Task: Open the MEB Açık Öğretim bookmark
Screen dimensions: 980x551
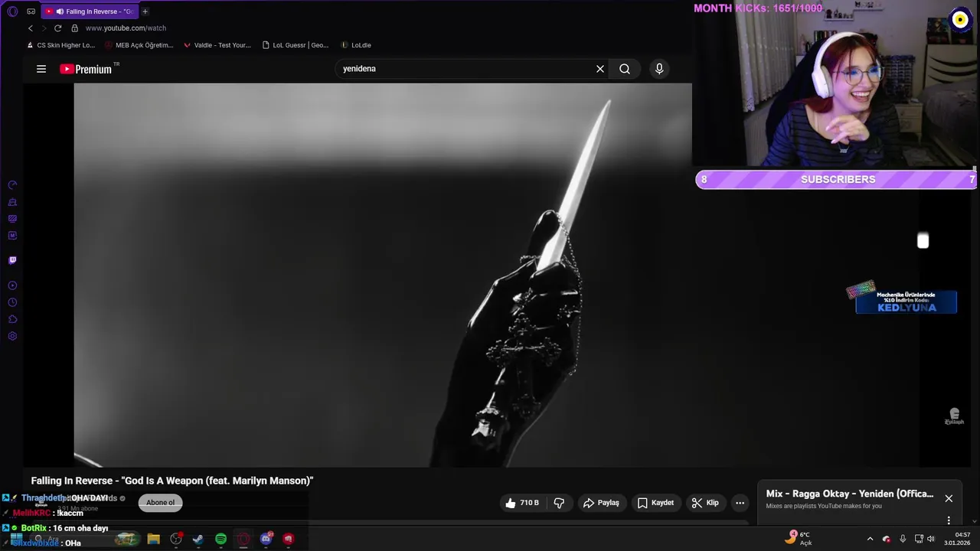Action: coord(139,45)
